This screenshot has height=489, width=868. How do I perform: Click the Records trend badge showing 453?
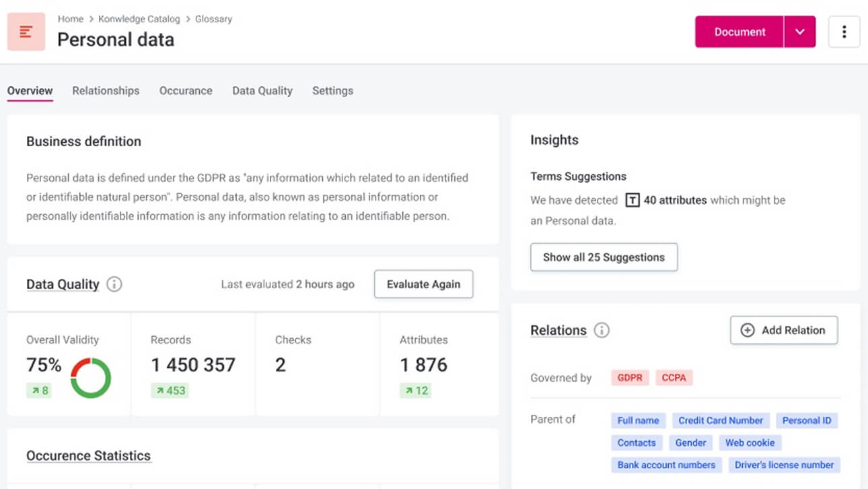click(170, 390)
